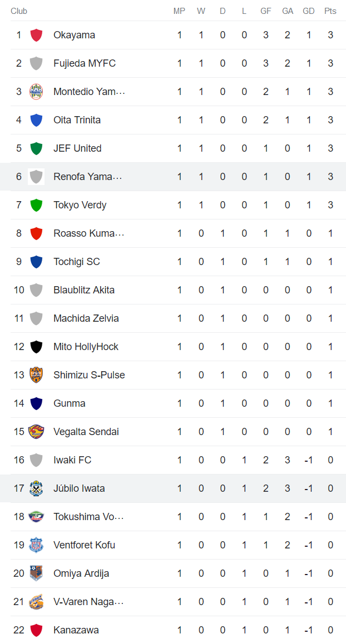Select the Montedio Yamagata badge
The height and width of the screenshot is (644, 346).
[36, 91]
